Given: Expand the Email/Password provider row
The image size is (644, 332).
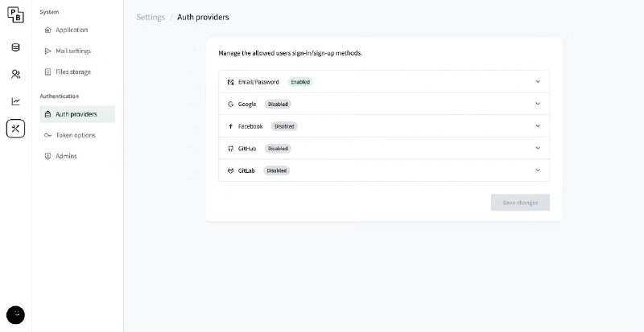Looking at the screenshot, I should [384, 82].
